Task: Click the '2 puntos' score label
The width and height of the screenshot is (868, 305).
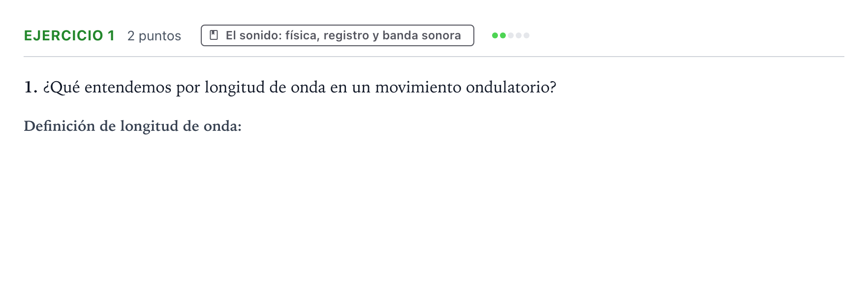Action: point(154,36)
